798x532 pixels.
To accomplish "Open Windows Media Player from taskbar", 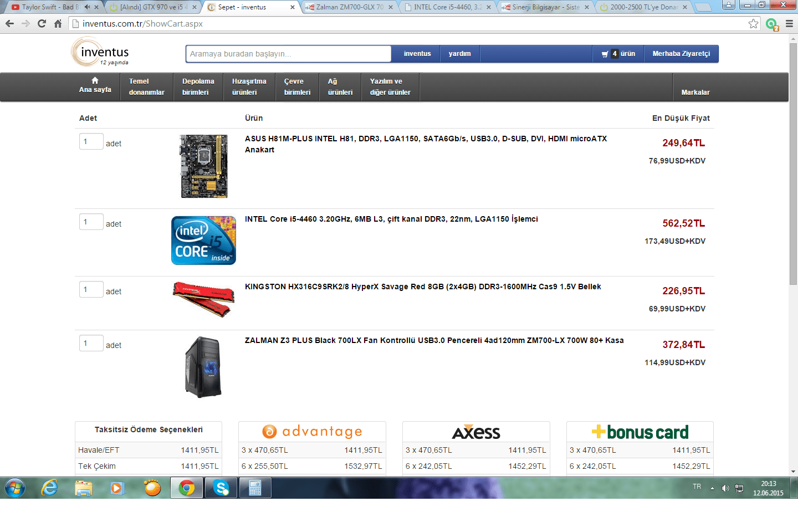I will [117, 488].
